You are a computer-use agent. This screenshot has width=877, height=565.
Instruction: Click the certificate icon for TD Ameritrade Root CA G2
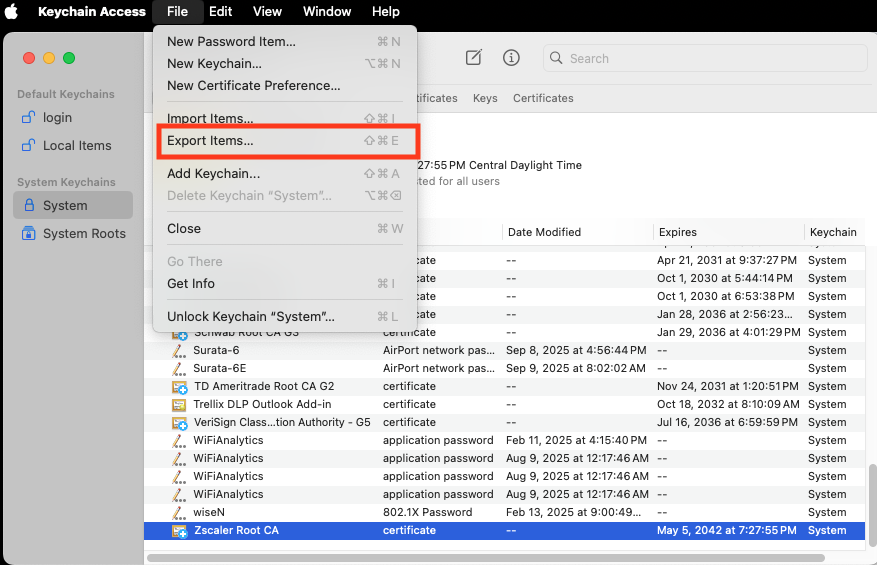(179, 387)
